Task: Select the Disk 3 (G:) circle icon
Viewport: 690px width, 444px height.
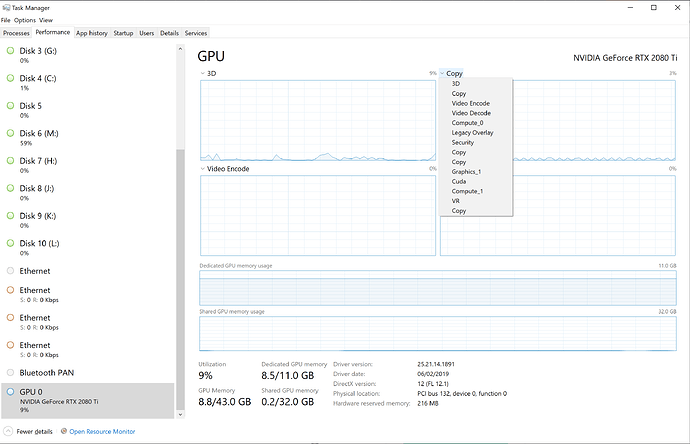Action: click(x=11, y=50)
